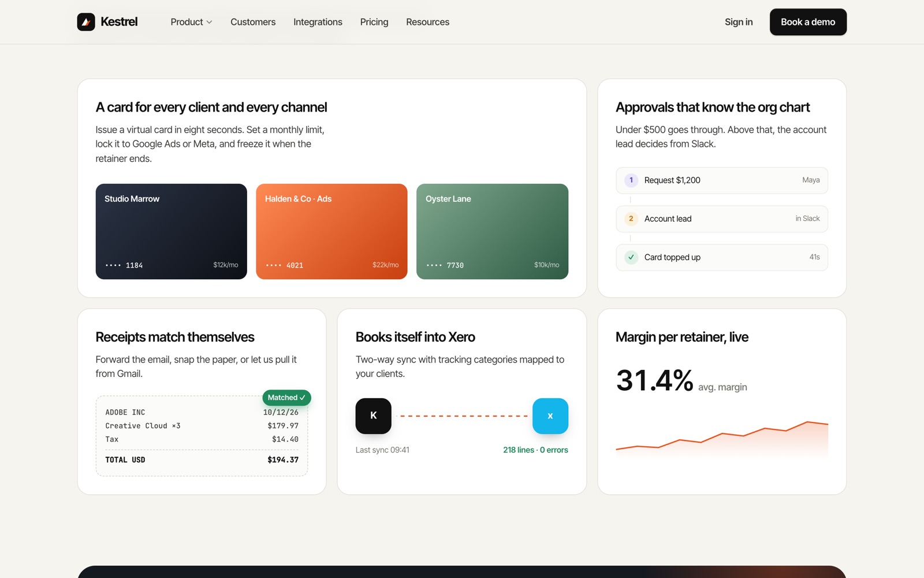This screenshot has width=924, height=578.
Task: Click the Kestrel brand name
Action: pos(119,22)
